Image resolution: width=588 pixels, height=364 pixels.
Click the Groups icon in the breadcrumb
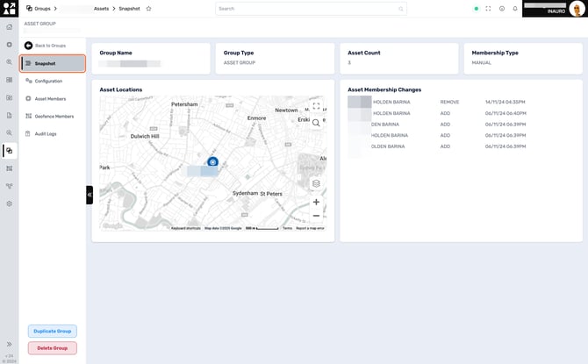[x=29, y=8]
